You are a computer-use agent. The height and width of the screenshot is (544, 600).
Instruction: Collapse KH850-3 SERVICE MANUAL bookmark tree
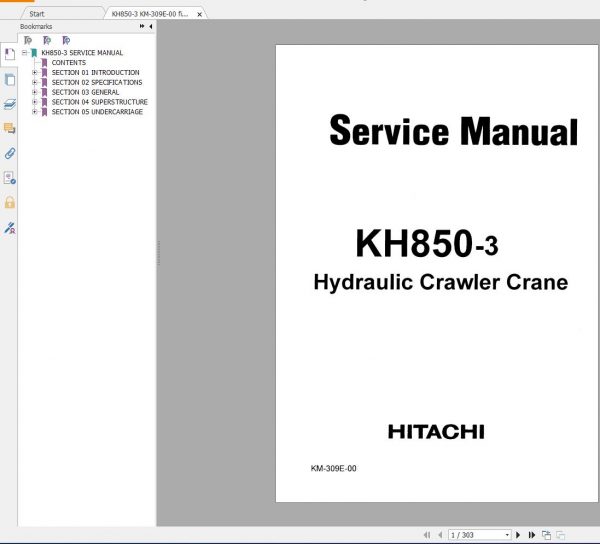24,52
